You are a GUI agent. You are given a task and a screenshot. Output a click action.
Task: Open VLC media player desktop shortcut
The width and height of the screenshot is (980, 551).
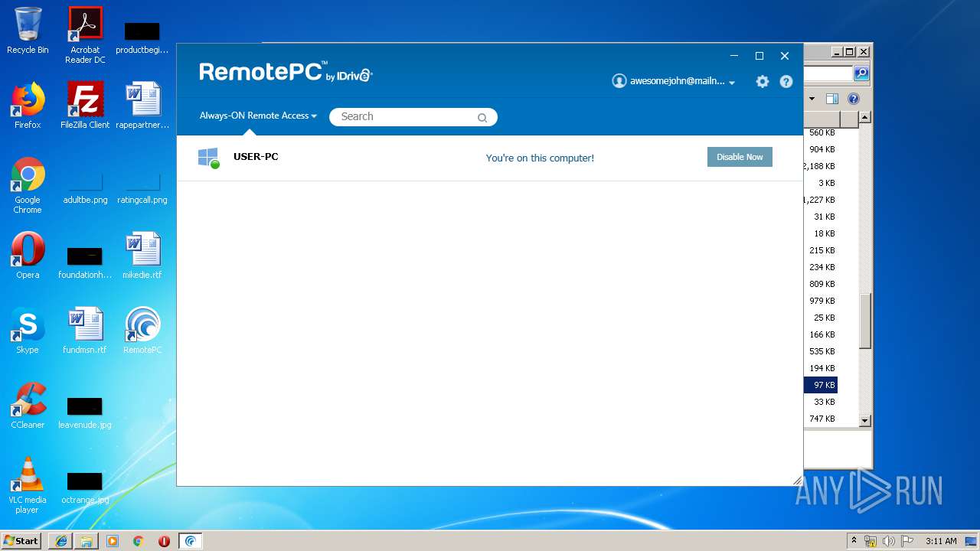[28, 484]
